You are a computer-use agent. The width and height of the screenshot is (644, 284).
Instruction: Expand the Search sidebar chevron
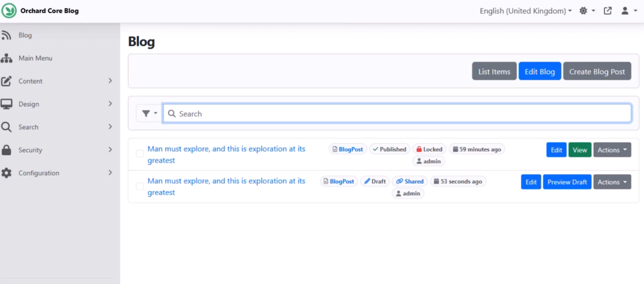click(x=110, y=127)
